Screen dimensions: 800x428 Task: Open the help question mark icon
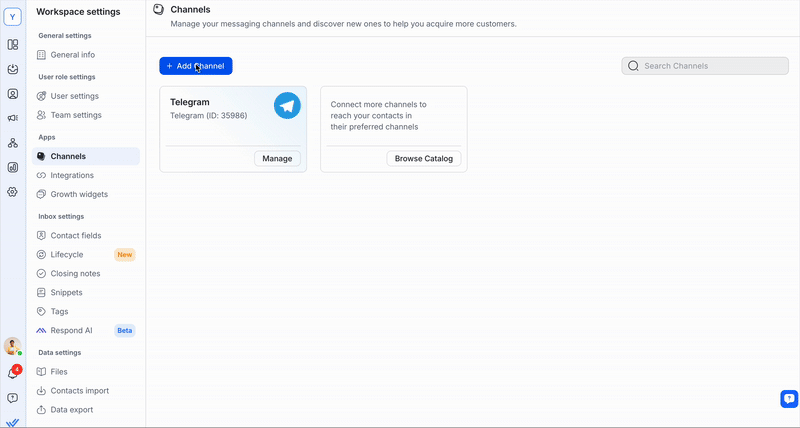point(13,398)
